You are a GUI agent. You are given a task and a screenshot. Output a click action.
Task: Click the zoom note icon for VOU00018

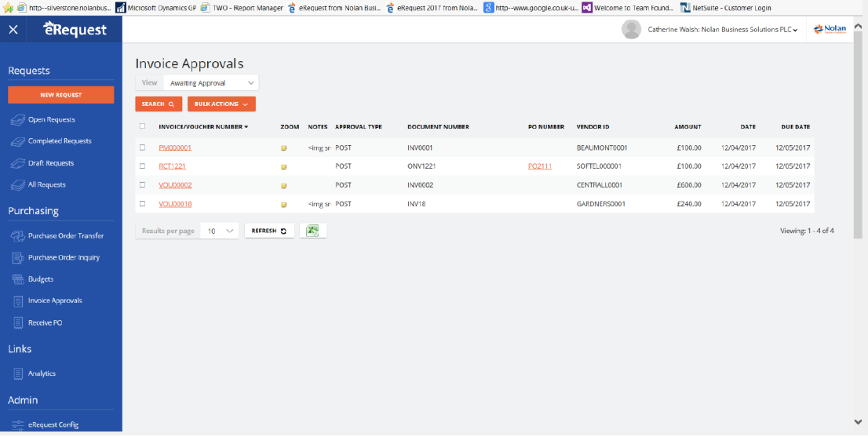[x=283, y=205]
